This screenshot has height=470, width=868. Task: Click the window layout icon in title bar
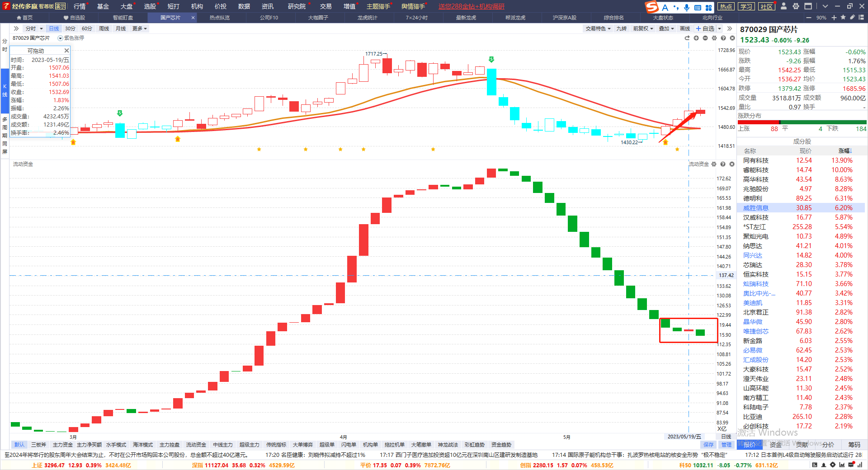808,6
